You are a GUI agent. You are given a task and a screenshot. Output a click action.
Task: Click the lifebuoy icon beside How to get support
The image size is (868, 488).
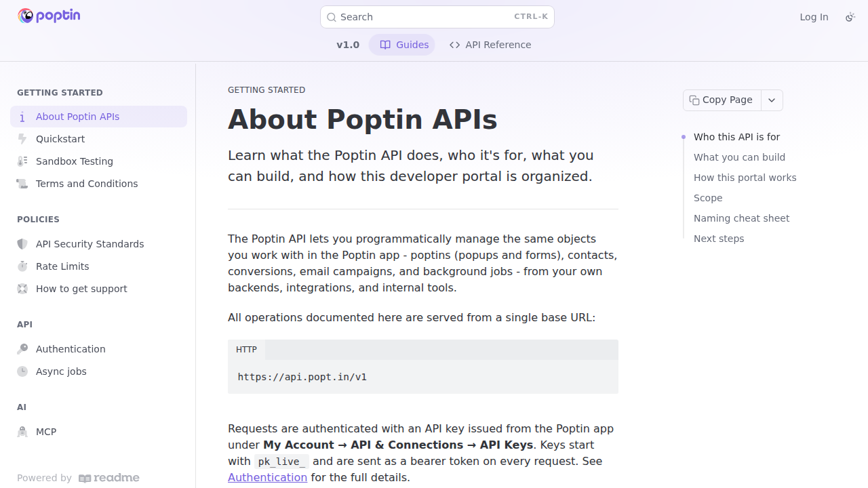click(x=22, y=289)
